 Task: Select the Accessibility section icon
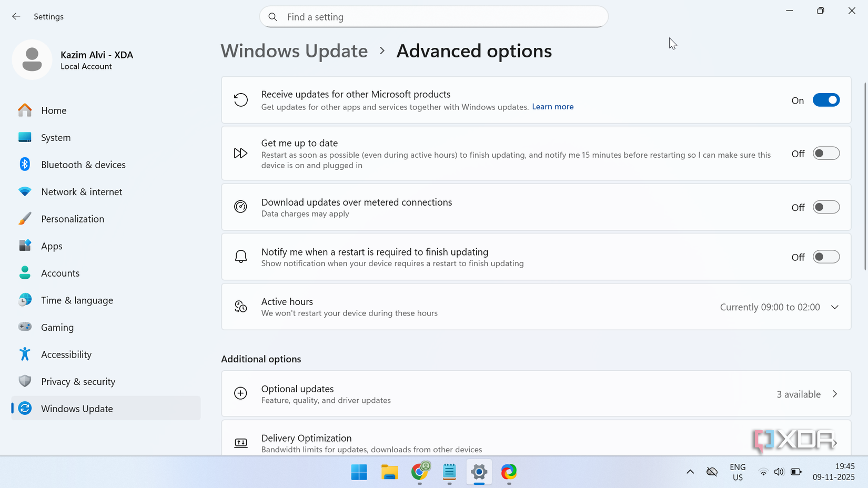click(x=25, y=354)
